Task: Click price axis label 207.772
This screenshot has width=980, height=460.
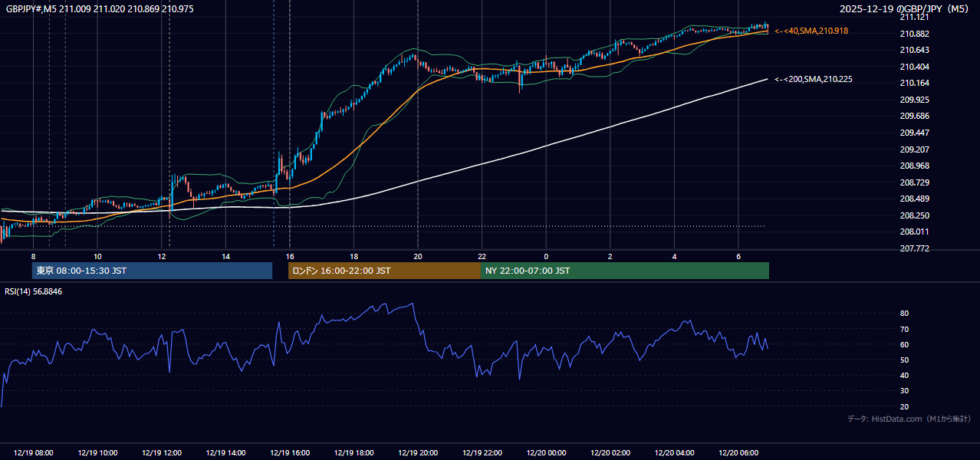Action: pyautogui.click(x=914, y=248)
